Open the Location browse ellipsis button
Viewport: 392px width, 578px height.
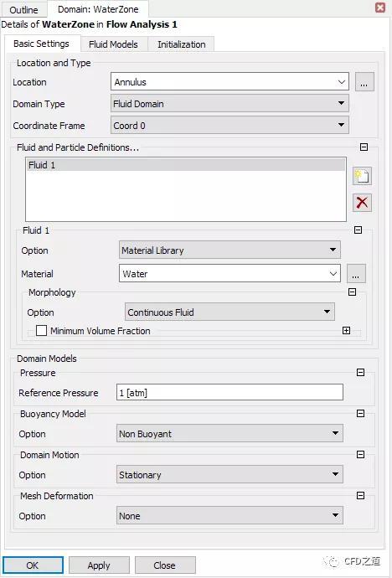point(364,82)
